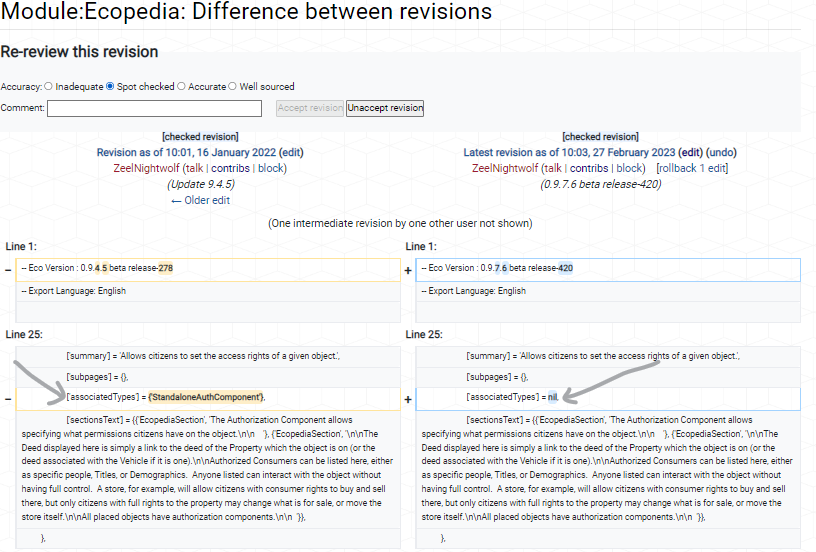
Task: Click the Comment text field
Action: [155, 108]
